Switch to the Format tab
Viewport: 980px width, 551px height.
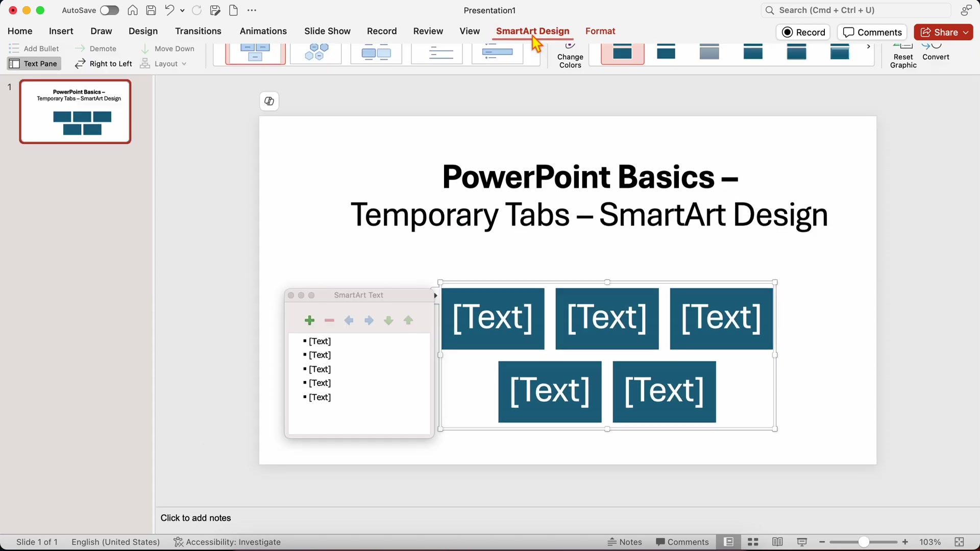click(x=600, y=31)
